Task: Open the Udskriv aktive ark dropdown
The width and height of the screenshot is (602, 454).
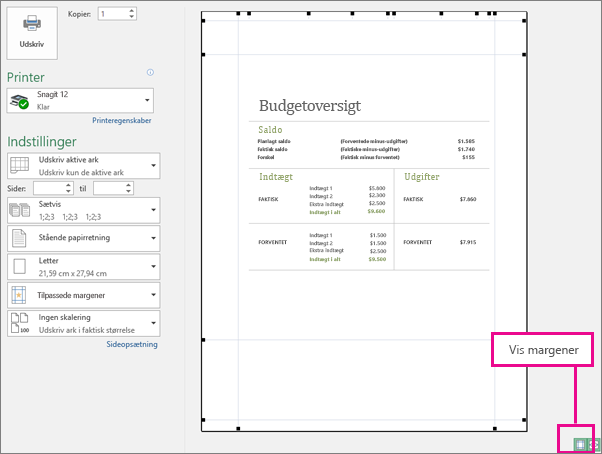Action: (84, 166)
